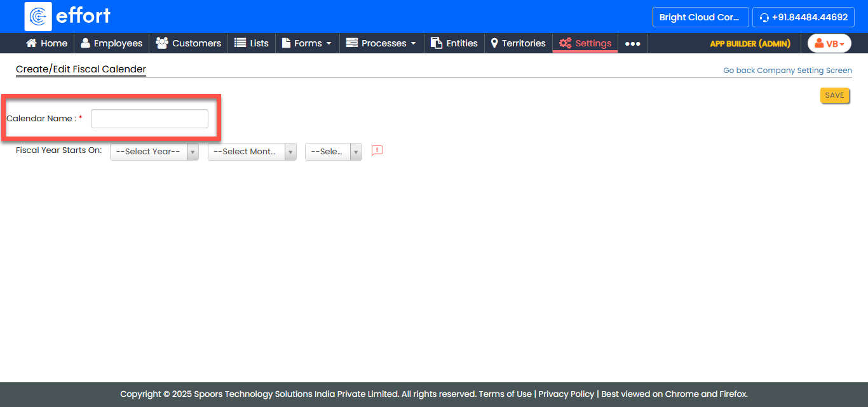Image resolution: width=868 pixels, height=407 pixels.
Task: Open the Employees section
Action: [x=111, y=43]
